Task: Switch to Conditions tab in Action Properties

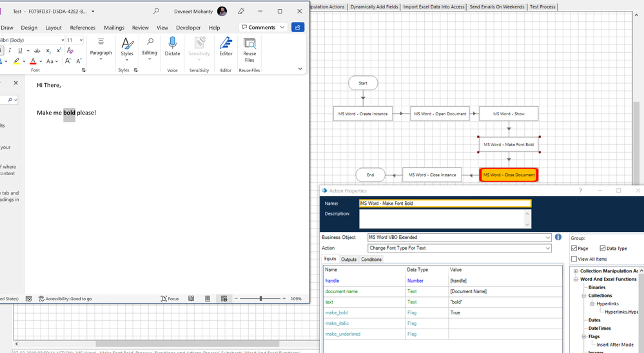Action: point(371,260)
